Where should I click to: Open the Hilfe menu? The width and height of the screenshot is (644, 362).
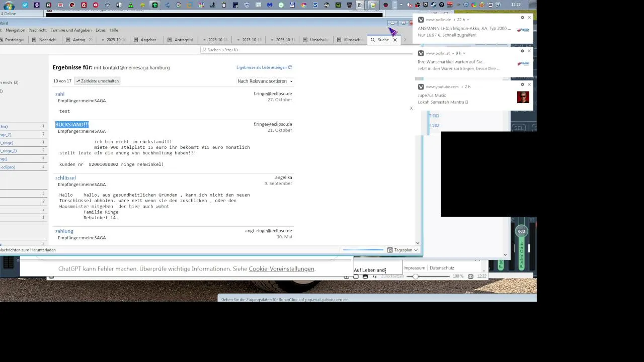pos(114,30)
